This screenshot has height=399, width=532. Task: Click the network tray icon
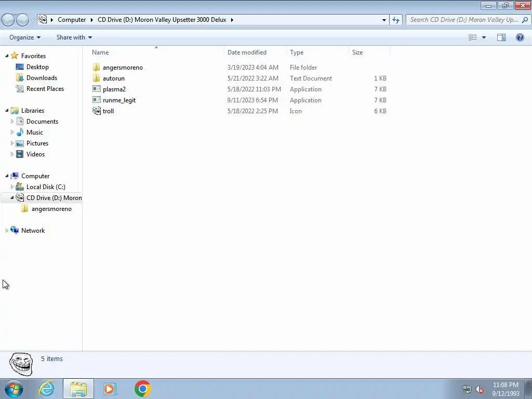[467, 389]
